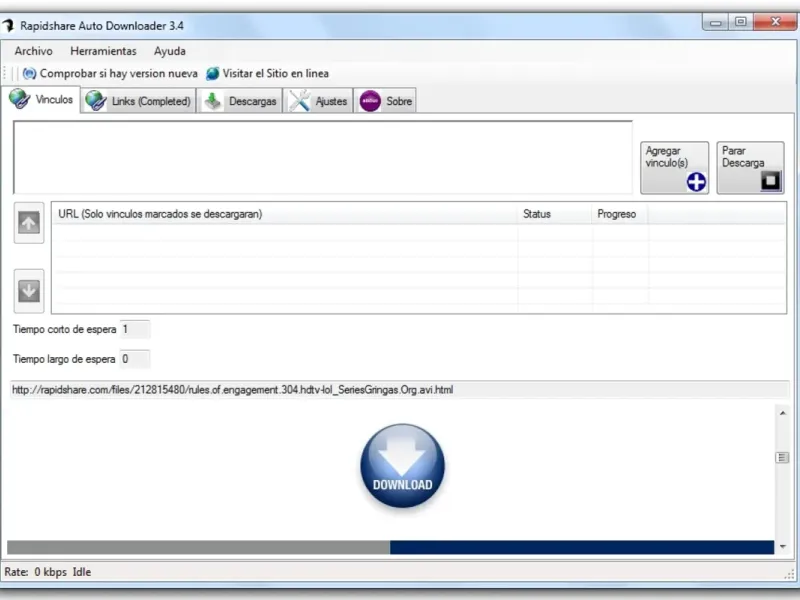Move link up with the up arrow button

29,223
